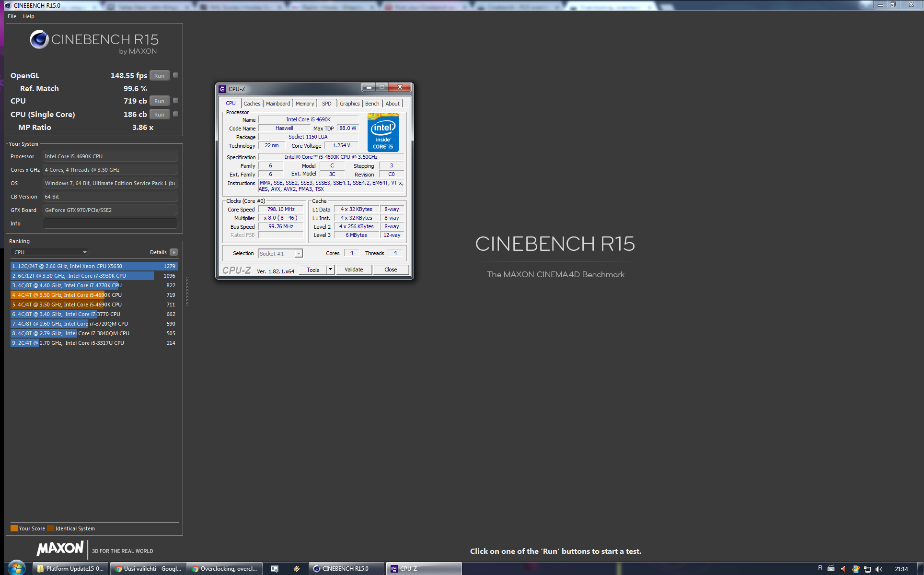
Task: Activate CPU-Z taskbar button
Action: [x=424, y=569]
